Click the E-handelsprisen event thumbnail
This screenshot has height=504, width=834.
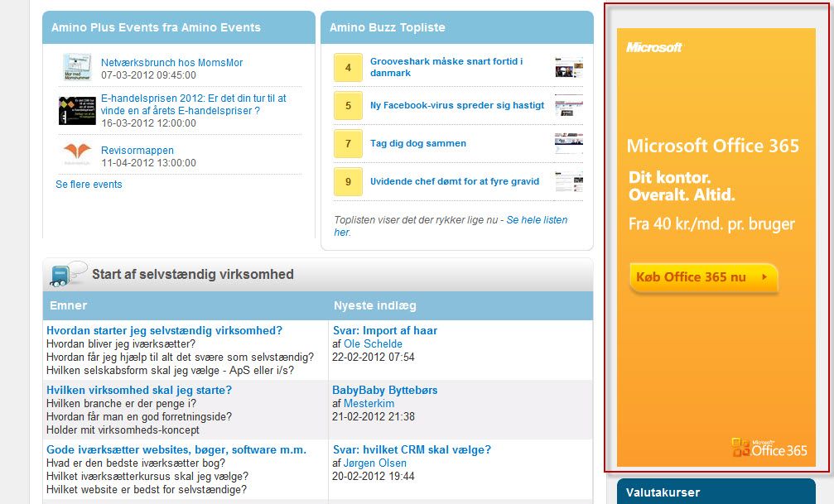tap(77, 111)
